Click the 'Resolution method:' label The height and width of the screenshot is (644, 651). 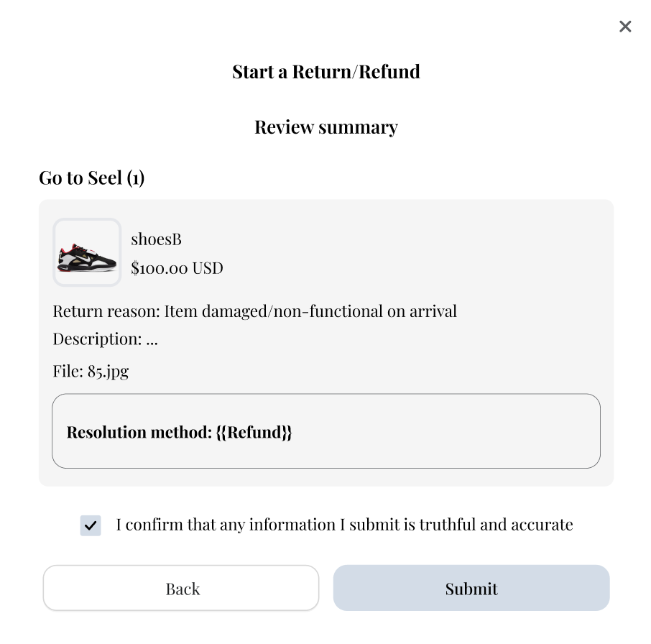[139, 432]
